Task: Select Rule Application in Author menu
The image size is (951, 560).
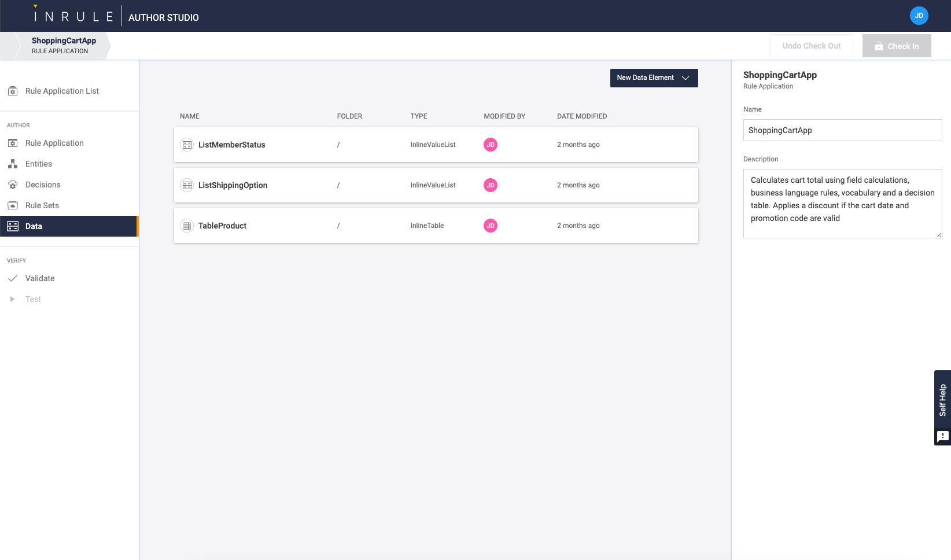Action: tap(54, 143)
